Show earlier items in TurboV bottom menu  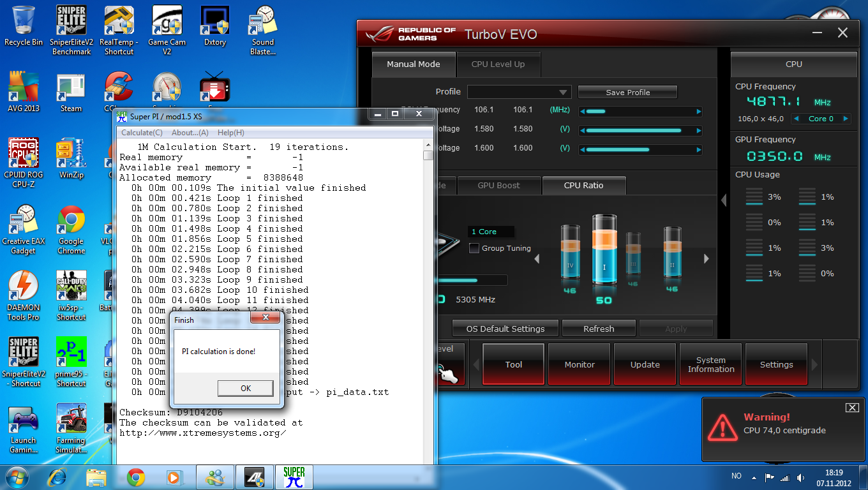tap(475, 365)
